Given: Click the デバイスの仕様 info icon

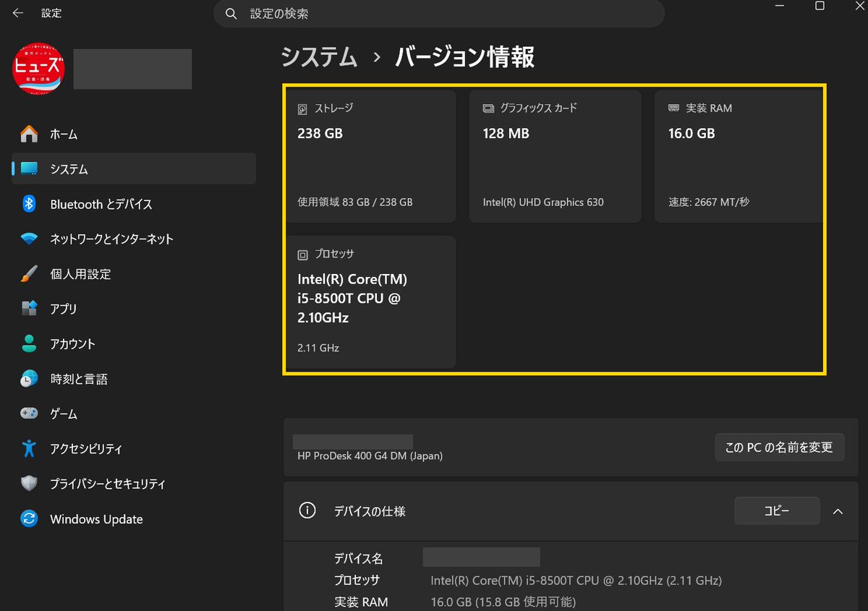Looking at the screenshot, I should pos(307,510).
